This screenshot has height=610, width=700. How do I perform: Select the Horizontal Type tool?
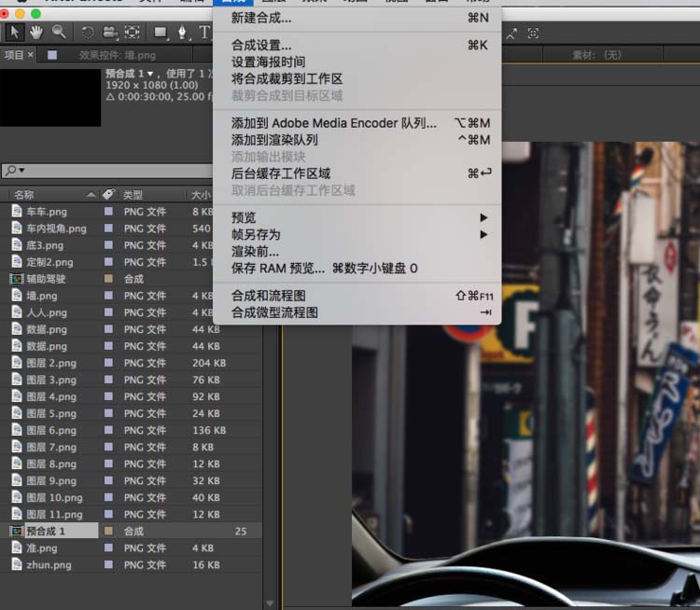pyautogui.click(x=204, y=33)
